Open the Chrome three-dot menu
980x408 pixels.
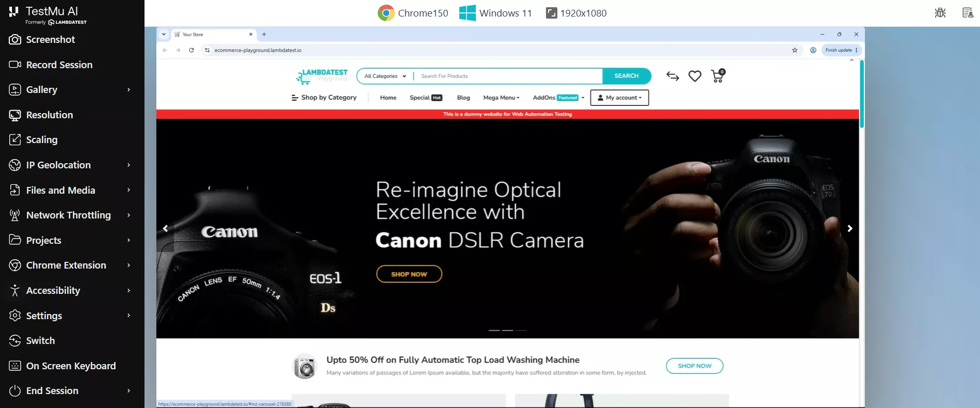(x=857, y=50)
